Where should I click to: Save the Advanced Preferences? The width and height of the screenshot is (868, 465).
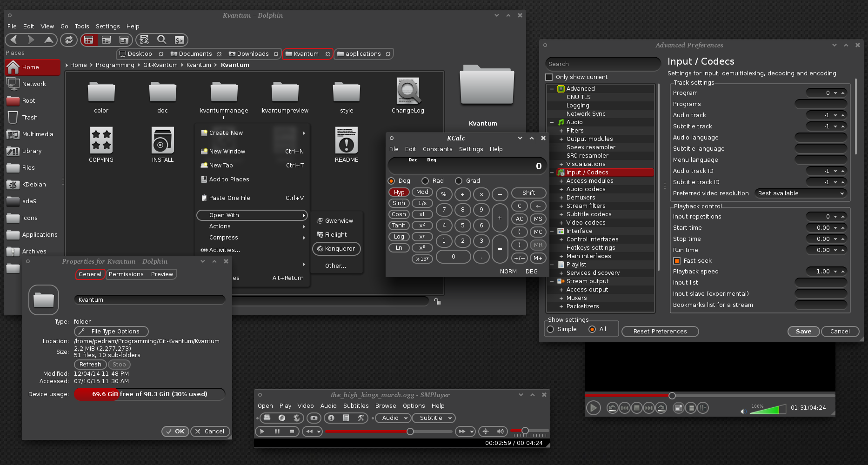pyautogui.click(x=803, y=332)
